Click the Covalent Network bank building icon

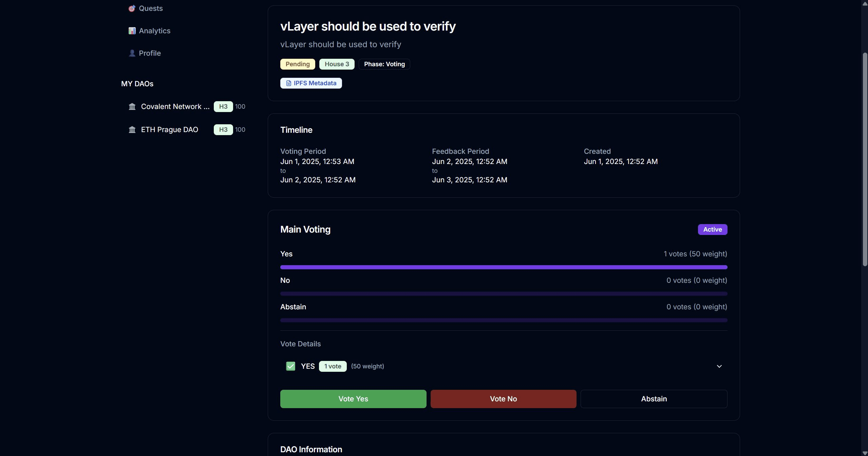click(132, 107)
